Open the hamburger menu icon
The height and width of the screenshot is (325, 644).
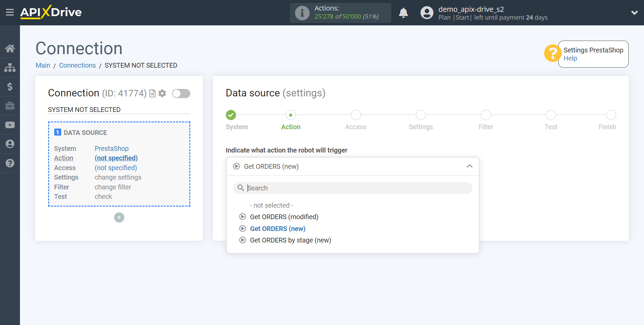click(10, 13)
